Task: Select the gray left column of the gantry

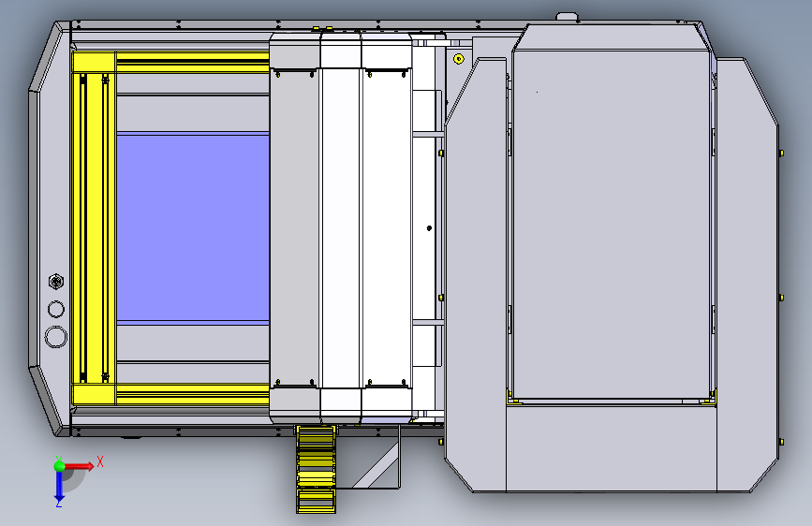Action: coord(294,227)
